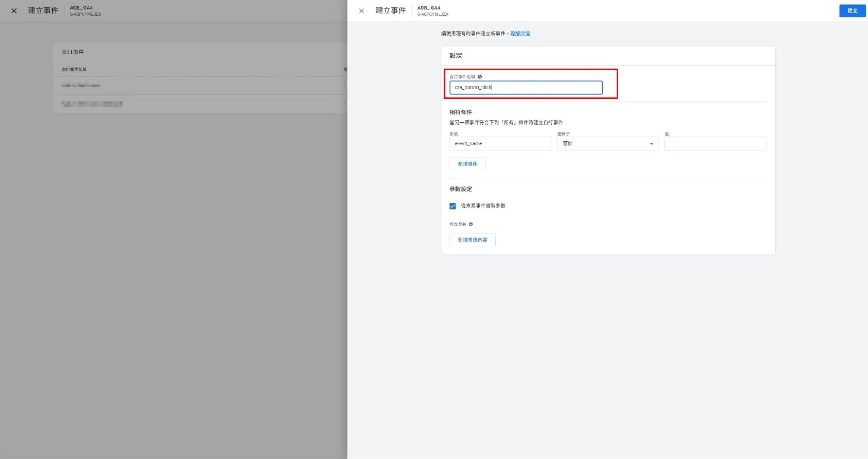Image resolution: width=868 pixels, height=459 pixels.
Task: Click the ADB_GA4 property name in front panel
Action: pyautogui.click(x=429, y=8)
